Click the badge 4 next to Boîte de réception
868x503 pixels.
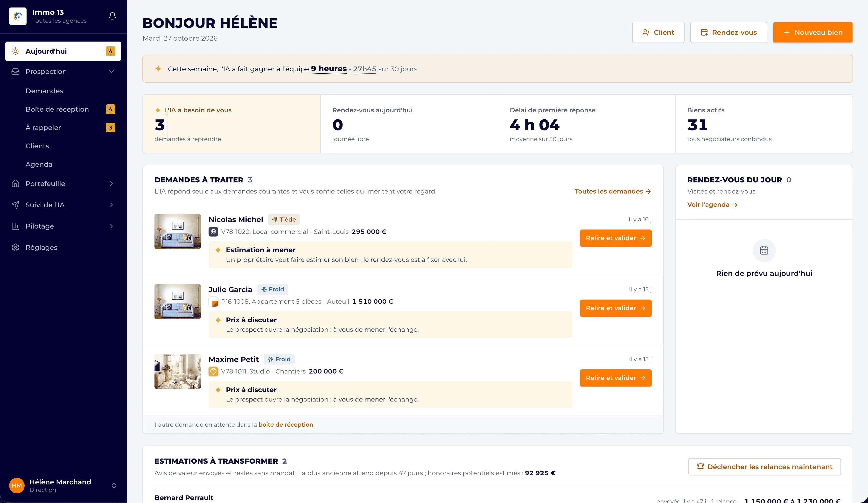(x=110, y=109)
